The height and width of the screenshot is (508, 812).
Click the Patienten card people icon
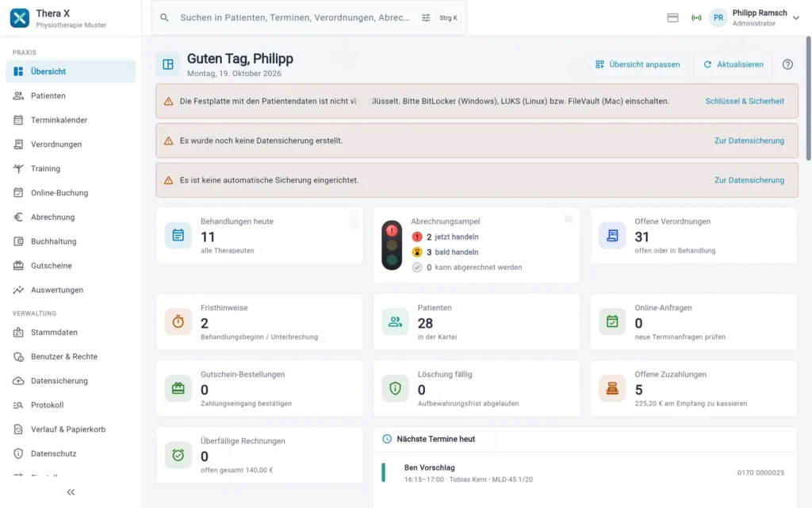(395, 321)
